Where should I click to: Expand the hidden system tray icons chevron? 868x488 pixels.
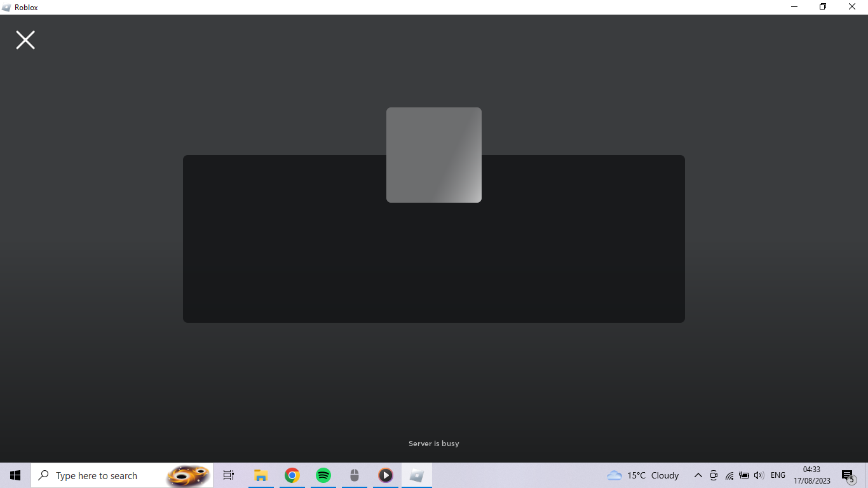(x=698, y=475)
